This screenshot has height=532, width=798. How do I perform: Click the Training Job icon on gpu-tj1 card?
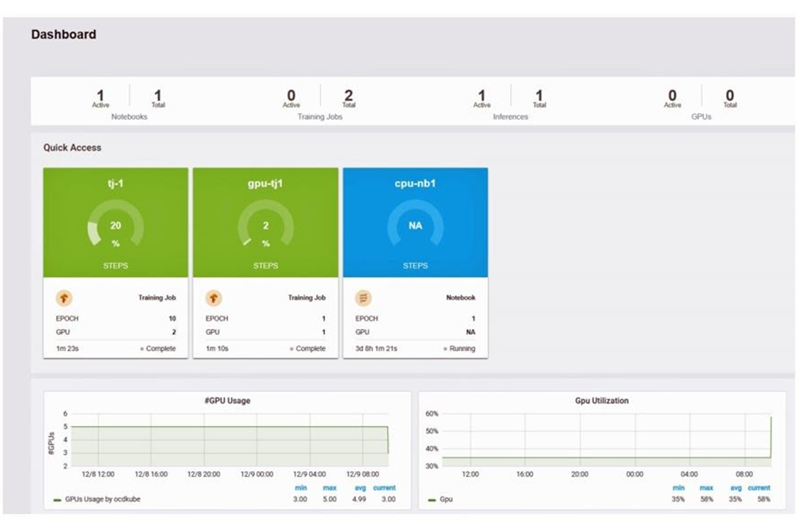[213, 297]
